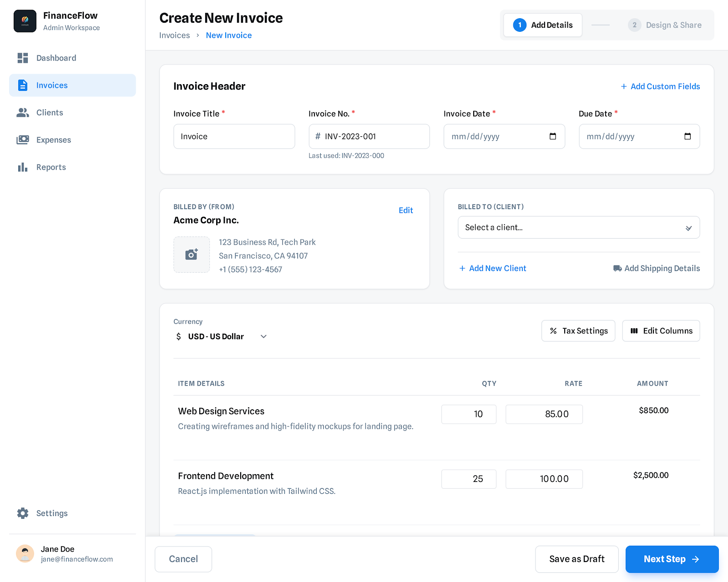Click the Expenses cash icon

pos(23,140)
